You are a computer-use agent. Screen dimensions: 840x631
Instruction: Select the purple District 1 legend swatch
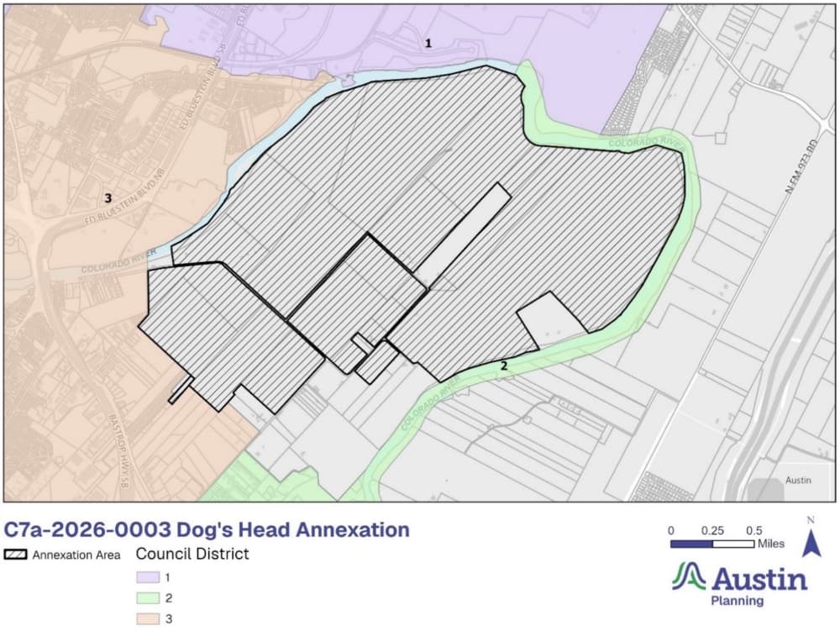coord(148,577)
